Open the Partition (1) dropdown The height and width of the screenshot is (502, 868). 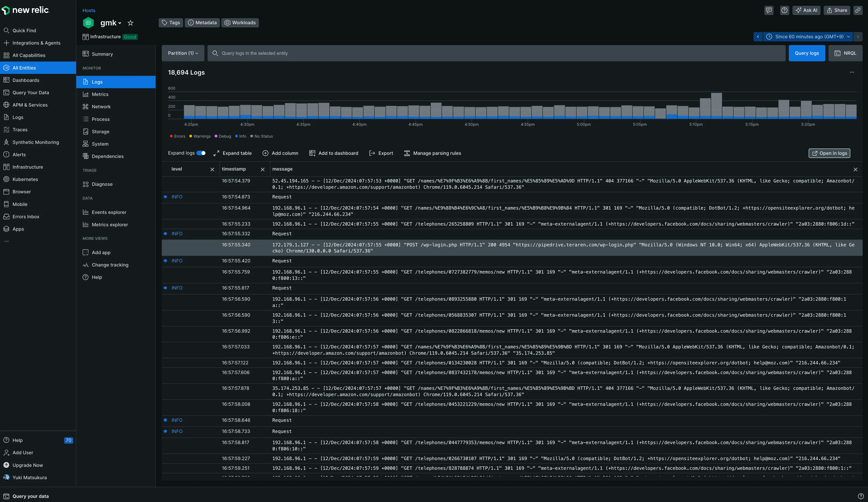(x=183, y=53)
